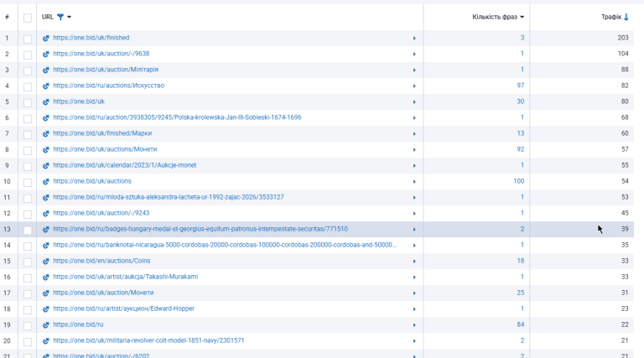Click phrase count 92 in auctions/Монети row

pyautogui.click(x=521, y=149)
